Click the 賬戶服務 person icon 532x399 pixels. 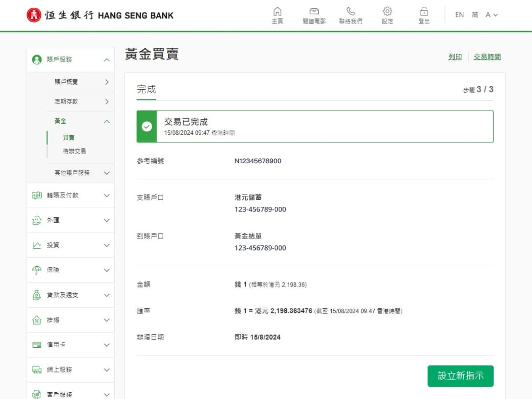tap(37, 59)
